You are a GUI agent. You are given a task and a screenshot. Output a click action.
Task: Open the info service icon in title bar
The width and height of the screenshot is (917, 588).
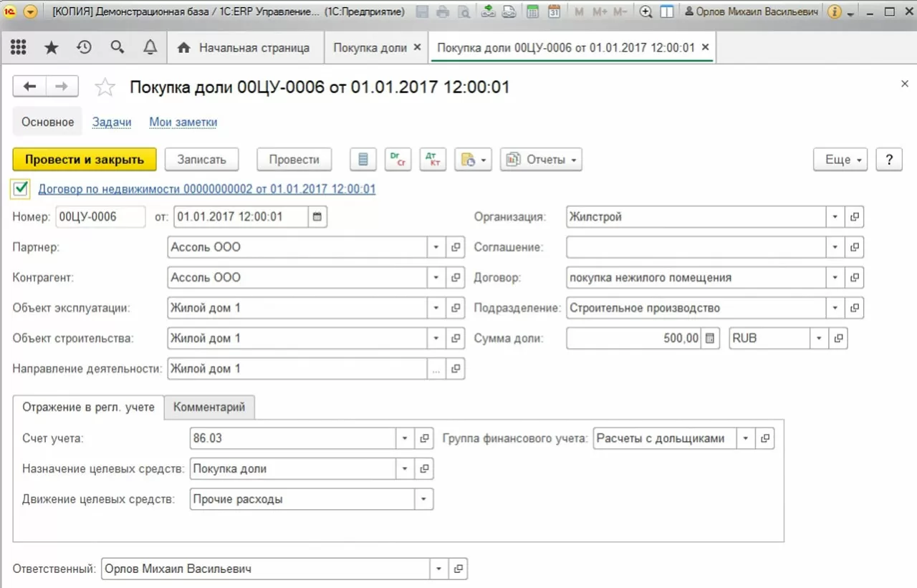click(x=834, y=11)
